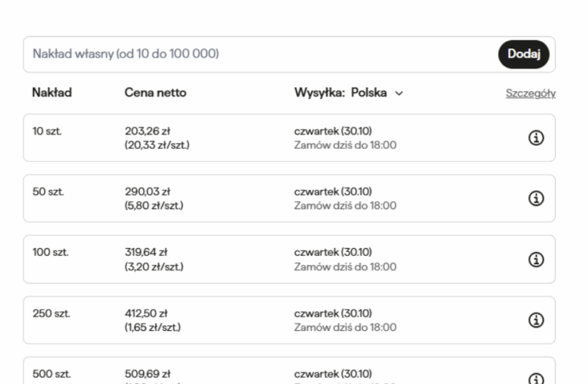The width and height of the screenshot is (588, 384).
Task: Choose the 100 szt. quantity option
Action: click(x=50, y=252)
